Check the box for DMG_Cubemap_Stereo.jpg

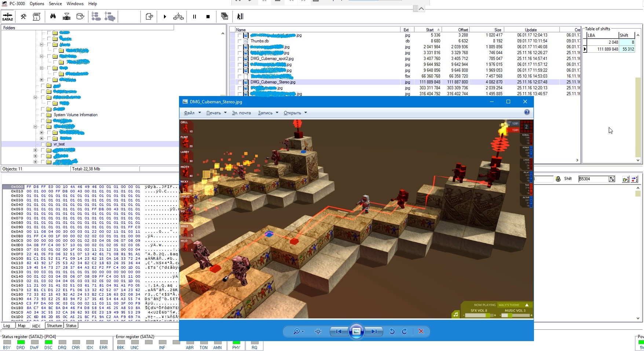[x=239, y=82]
